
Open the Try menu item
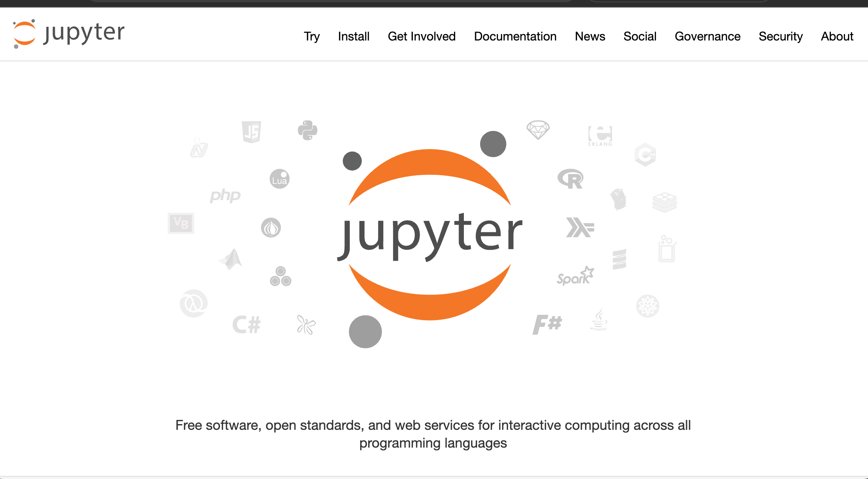tap(312, 36)
